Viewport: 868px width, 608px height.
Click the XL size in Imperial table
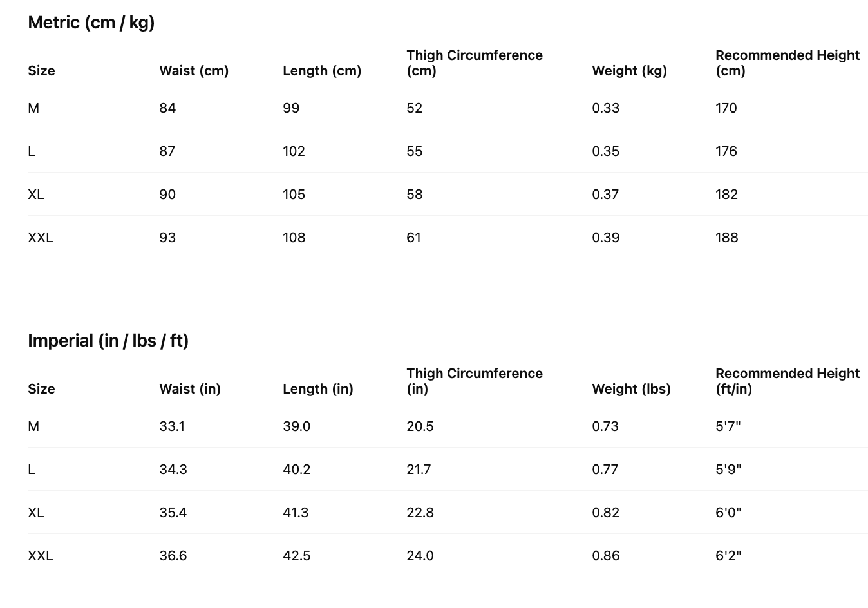pos(36,513)
